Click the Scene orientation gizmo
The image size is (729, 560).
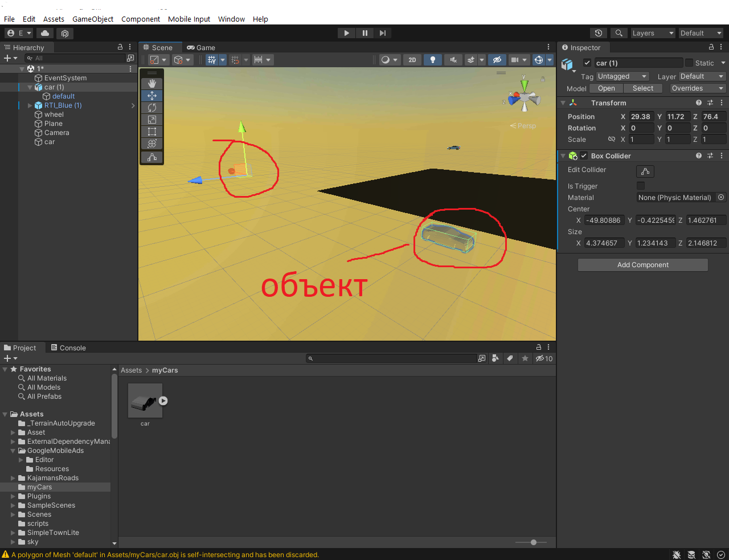[x=524, y=98]
